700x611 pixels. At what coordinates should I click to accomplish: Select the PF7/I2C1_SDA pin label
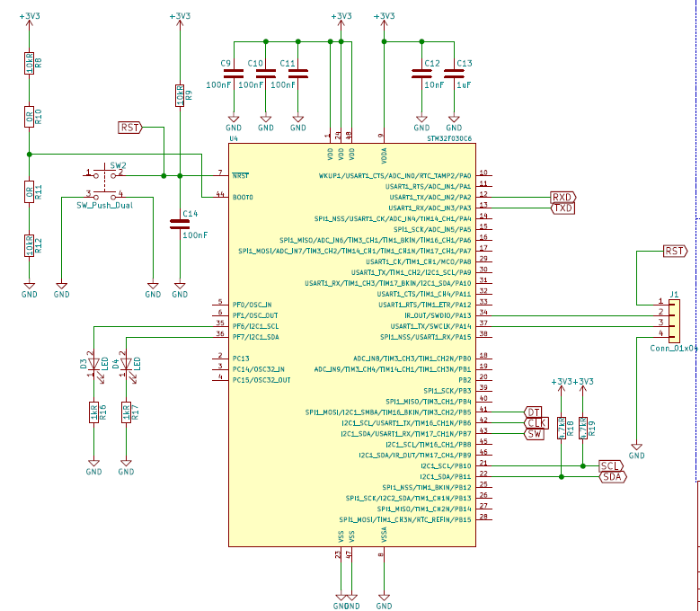point(255,337)
